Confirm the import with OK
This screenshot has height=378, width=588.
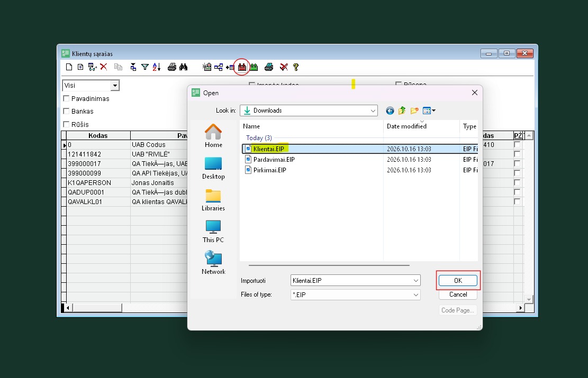click(x=458, y=281)
